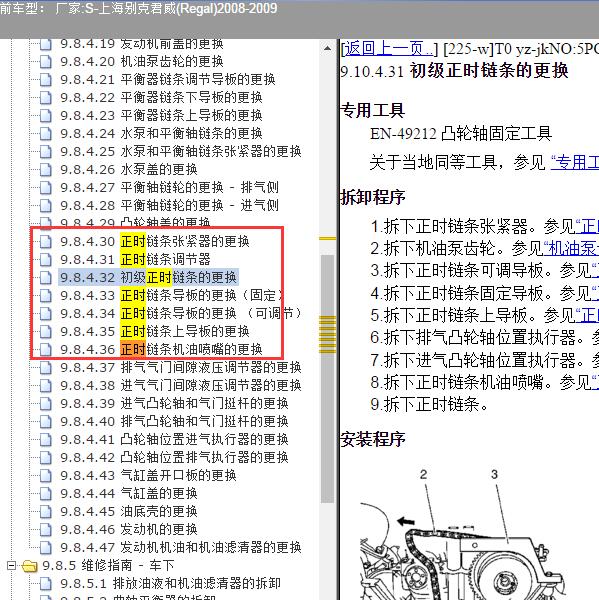Click the page icon beside 9.8.4.30
Image resolution: width=599 pixels, height=600 pixels.
pos(46,241)
